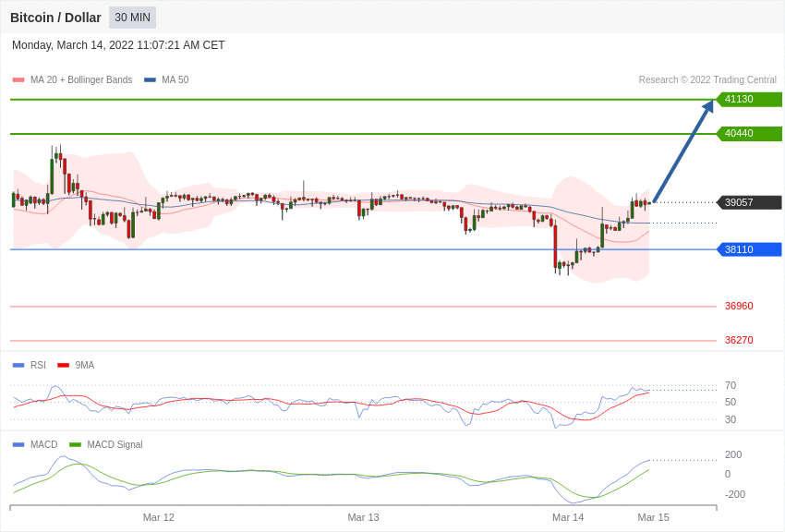The width and height of the screenshot is (785, 532).
Task: Click the Mar 15 date label
Action: tap(653, 517)
